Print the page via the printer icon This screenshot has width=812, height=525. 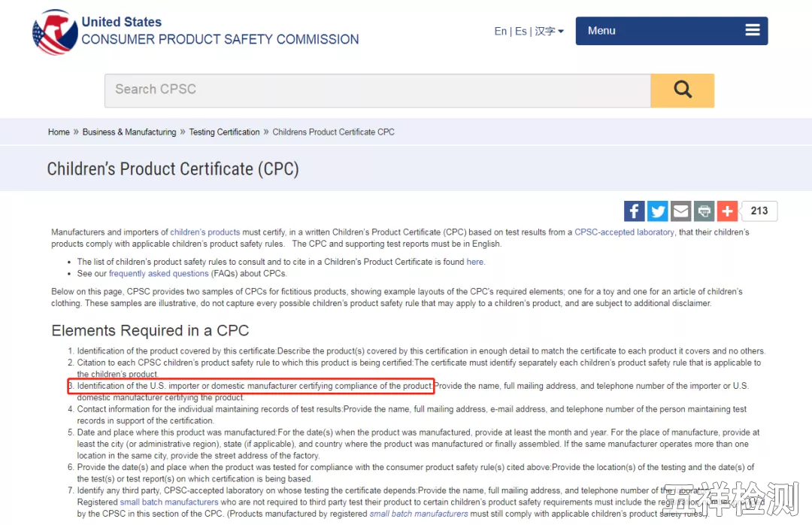coord(704,211)
